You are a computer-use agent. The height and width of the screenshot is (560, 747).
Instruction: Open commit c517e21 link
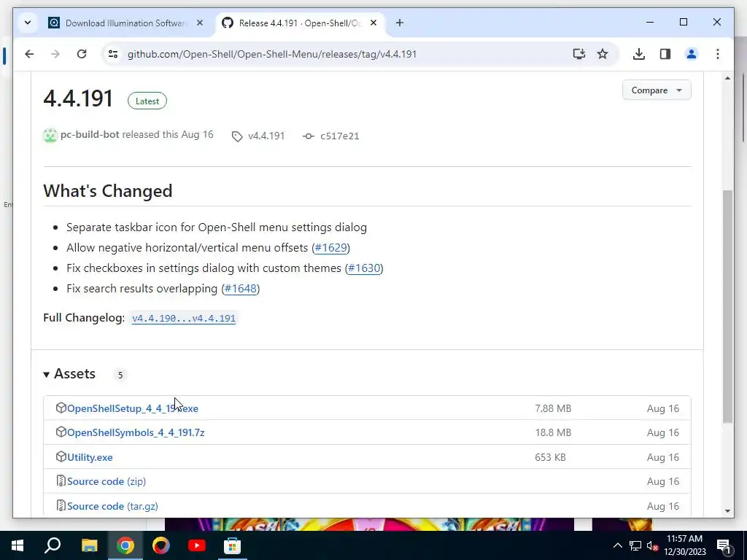(340, 136)
